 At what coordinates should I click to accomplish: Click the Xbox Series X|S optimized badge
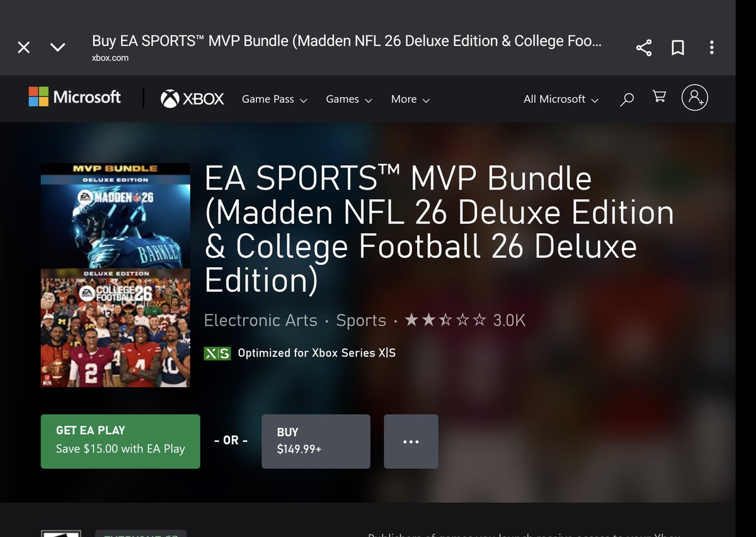pos(217,353)
